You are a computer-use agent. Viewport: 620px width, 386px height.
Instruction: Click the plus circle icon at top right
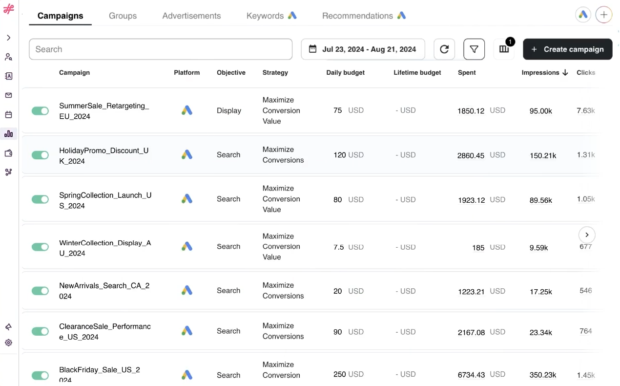tap(604, 15)
